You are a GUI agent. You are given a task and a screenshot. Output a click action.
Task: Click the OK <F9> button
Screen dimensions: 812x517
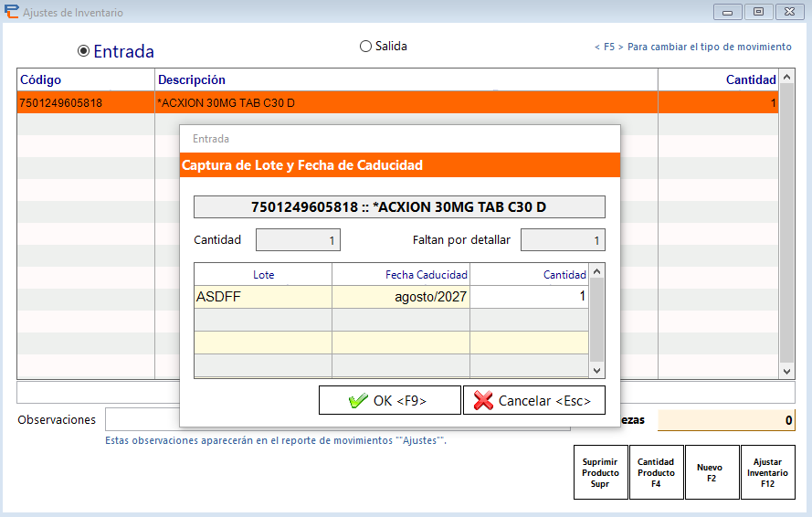coord(389,400)
